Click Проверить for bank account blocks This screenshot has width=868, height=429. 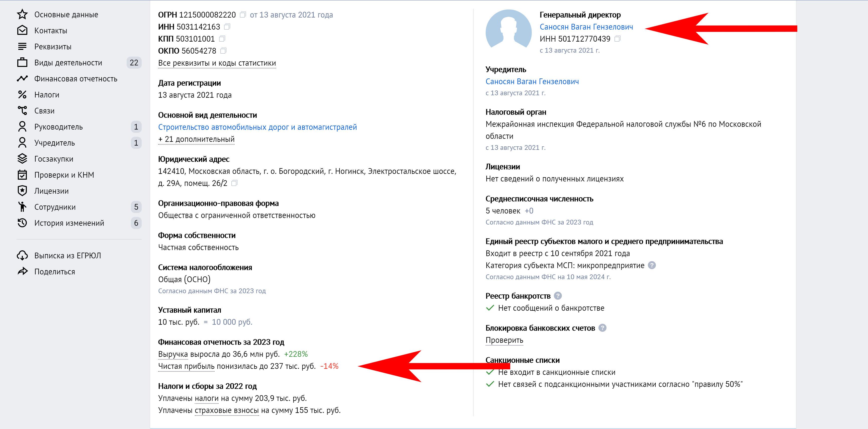tap(504, 340)
